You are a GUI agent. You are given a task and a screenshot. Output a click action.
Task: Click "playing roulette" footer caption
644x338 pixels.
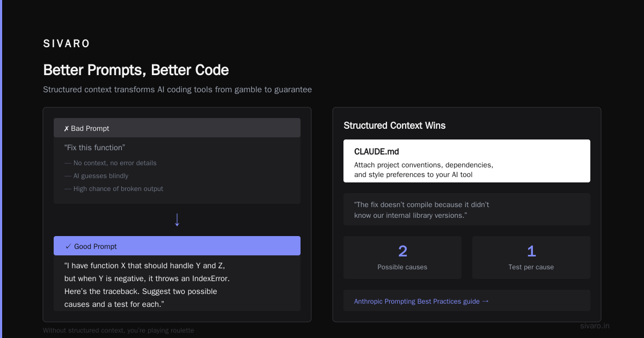coord(119,330)
